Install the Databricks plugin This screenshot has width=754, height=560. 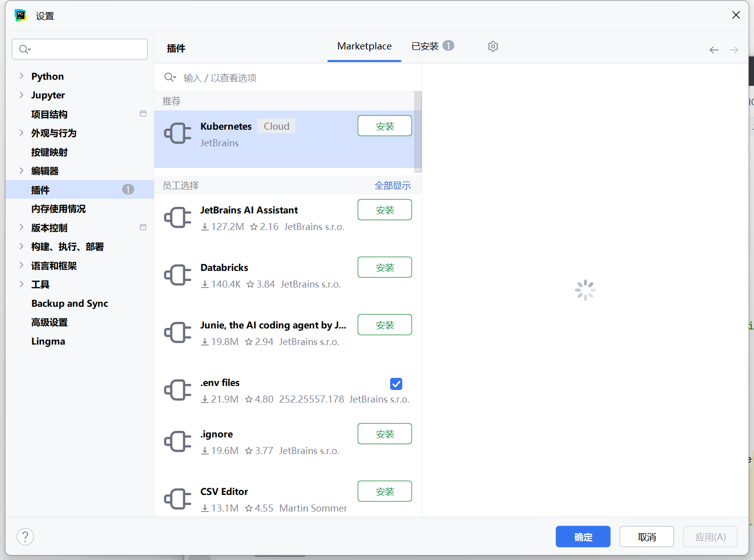pos(385,267)
